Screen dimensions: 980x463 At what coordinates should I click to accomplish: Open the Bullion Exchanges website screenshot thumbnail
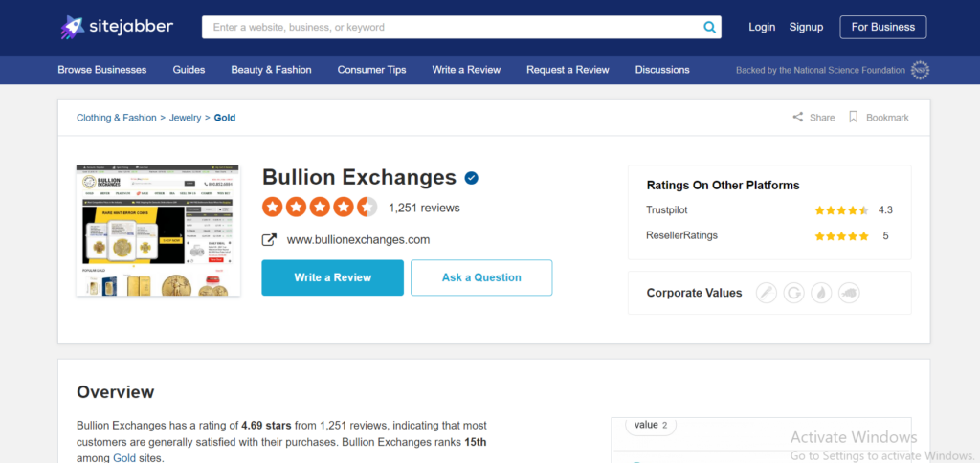(x=158, y=231)
